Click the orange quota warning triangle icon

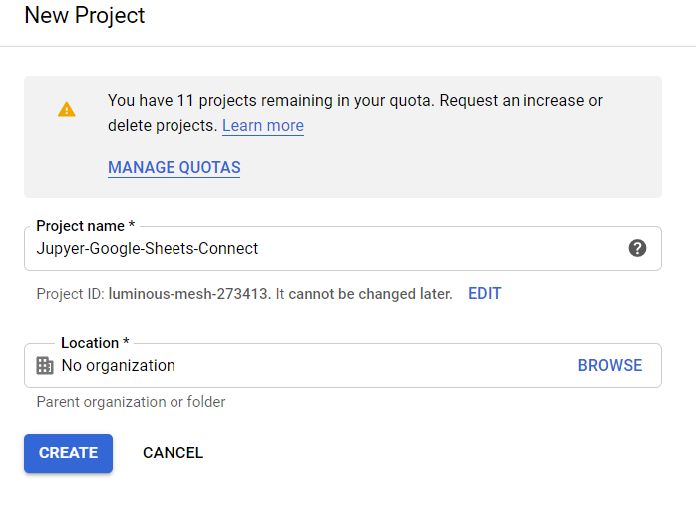(67, 109)
